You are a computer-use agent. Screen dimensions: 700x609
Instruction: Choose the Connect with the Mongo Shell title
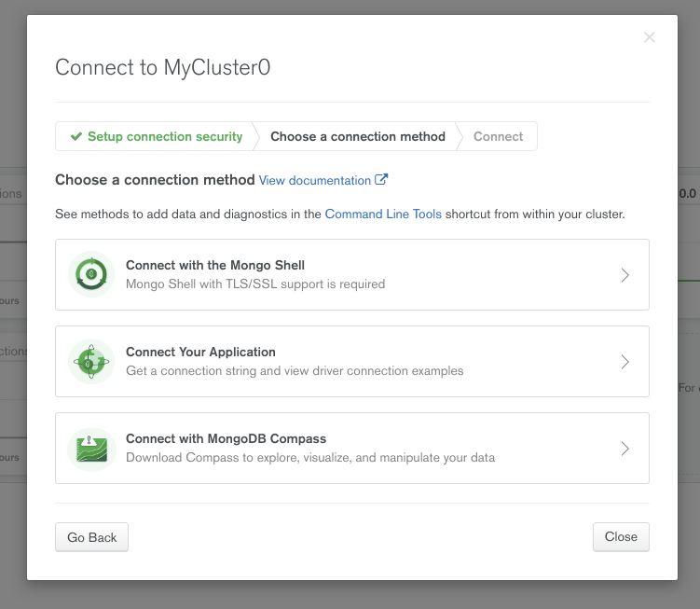pyautogui.click(x=215, y=265)
